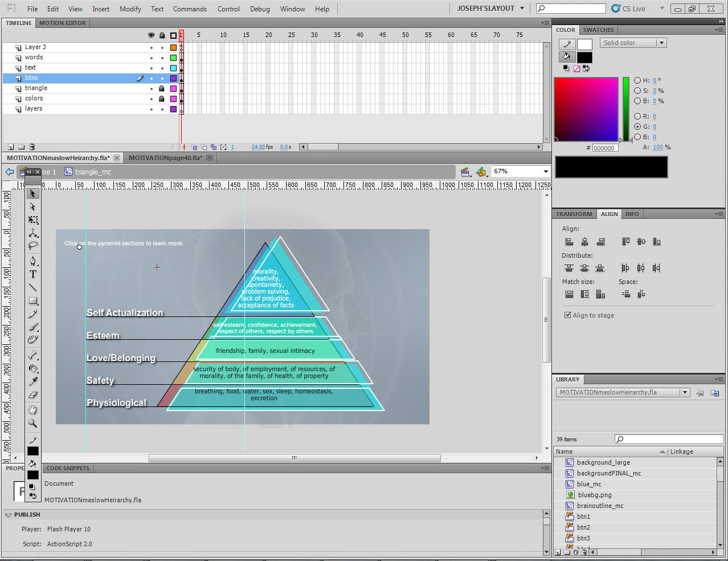Uncheck the Align to stage checkbox
Screen dimensions: 728x561
click(567, 315)
